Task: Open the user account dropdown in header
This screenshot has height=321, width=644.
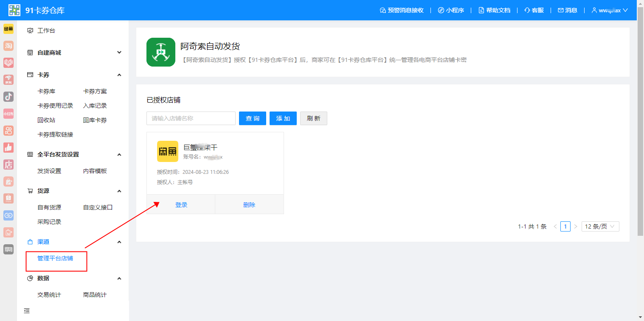Action: point(610,10)
